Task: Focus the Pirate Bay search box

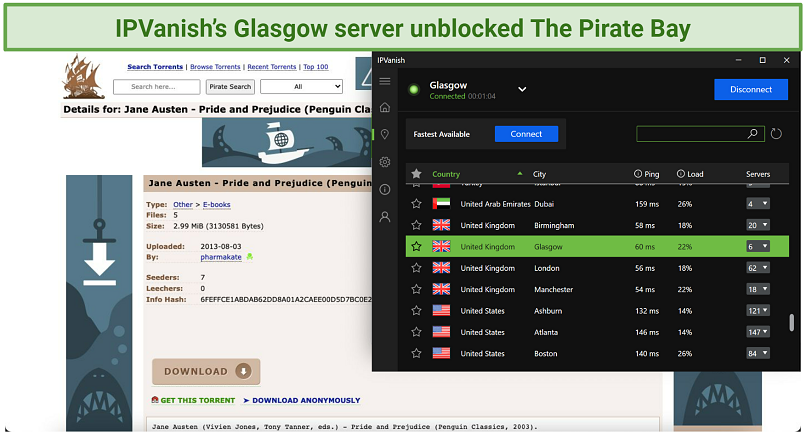Action: click(157, 87)
